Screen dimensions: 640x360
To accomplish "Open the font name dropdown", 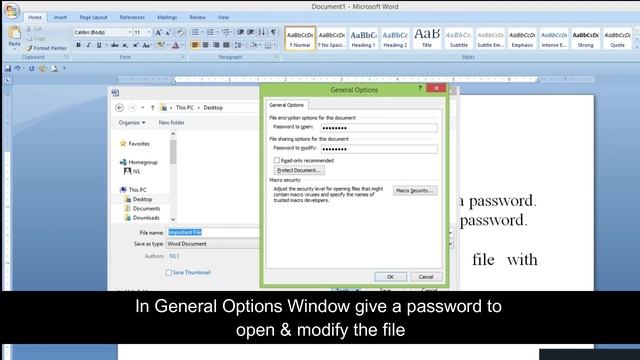I will pos(130,32).
